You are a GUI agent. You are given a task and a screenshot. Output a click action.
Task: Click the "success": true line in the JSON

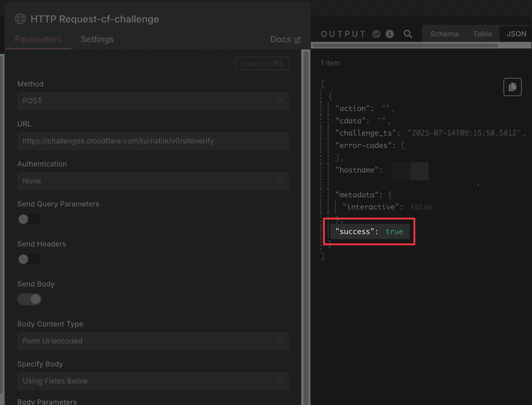(369, 232)
